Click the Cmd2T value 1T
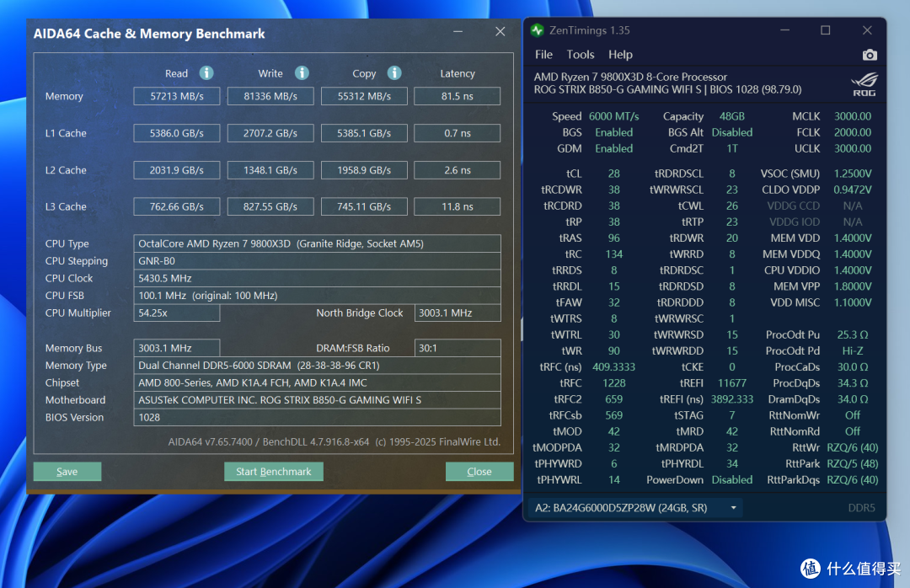The image size is (910, 588). click(732, 148)
